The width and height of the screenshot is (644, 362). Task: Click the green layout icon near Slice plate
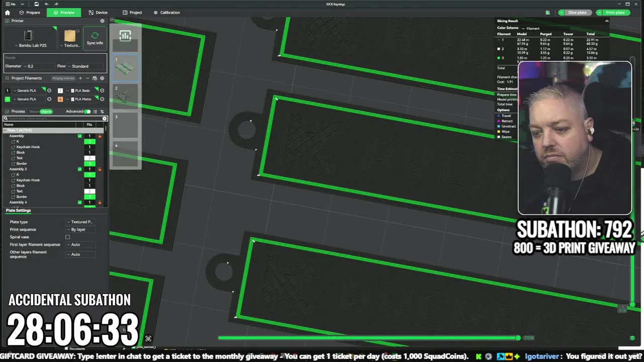coord(547,13)
